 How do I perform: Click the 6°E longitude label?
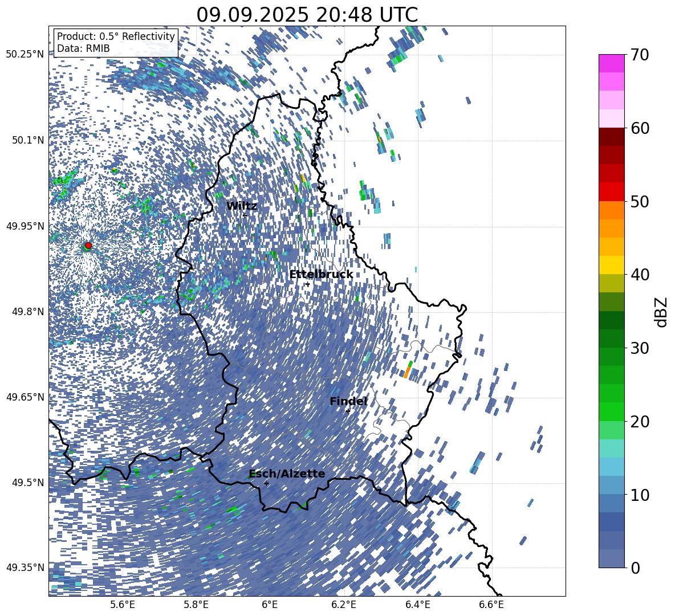pos(270,605)
